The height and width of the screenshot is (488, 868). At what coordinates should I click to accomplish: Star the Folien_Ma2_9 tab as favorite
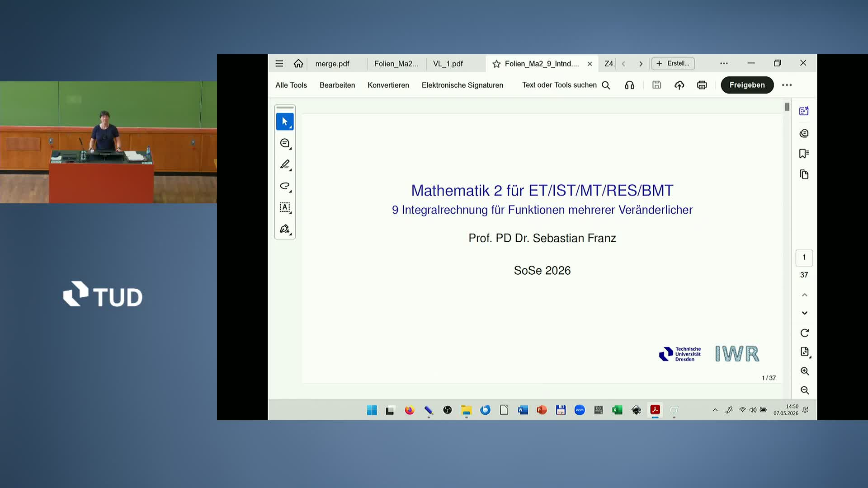[496, 64]
